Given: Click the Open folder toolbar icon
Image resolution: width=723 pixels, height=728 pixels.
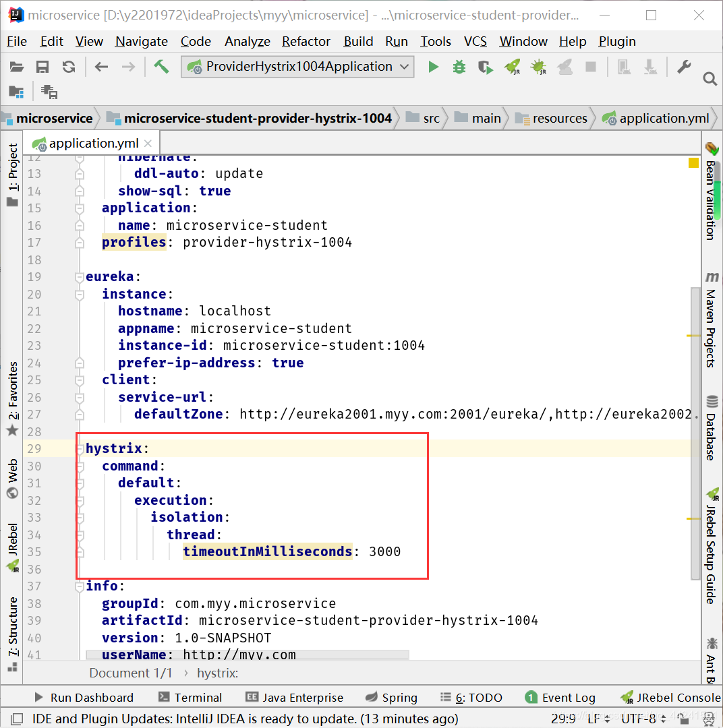Looking at the screenshot, I should [17, 67].
